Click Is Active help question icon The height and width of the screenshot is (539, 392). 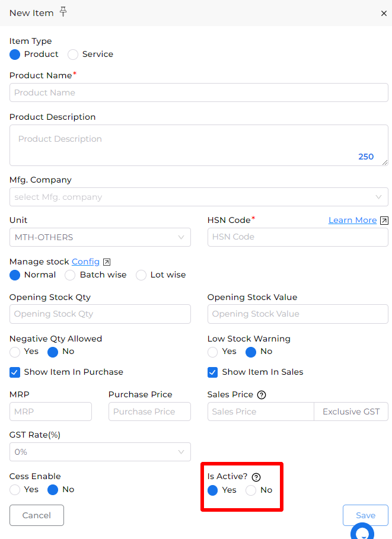pyautogui.click(x=256, y=477)
